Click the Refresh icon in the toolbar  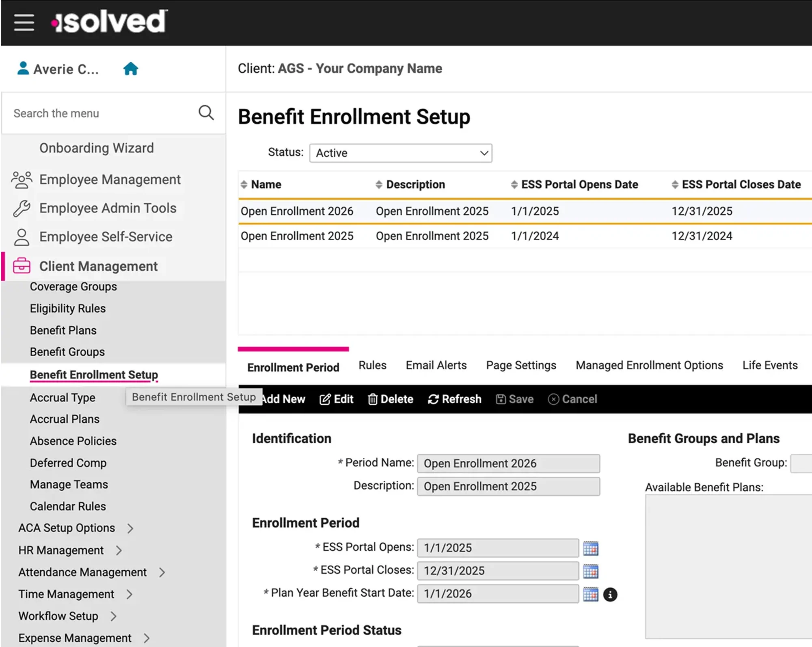click(433, 399)
